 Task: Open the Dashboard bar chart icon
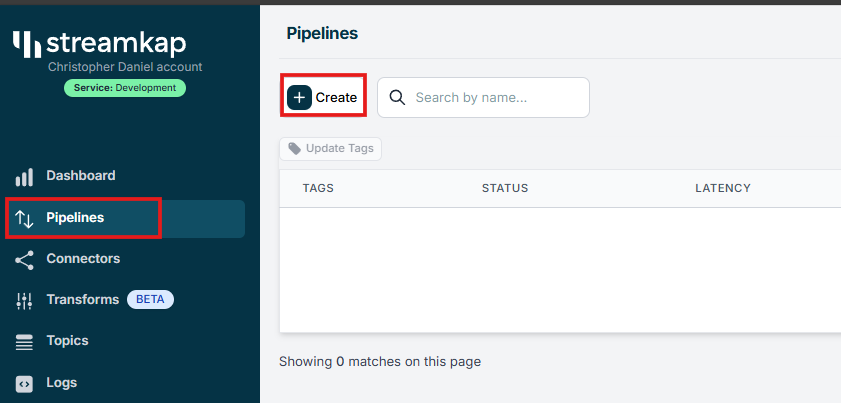tap(24, 177)
